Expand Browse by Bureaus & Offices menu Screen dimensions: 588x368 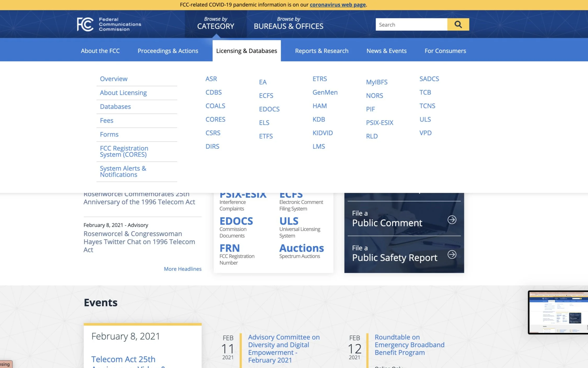point(288,23)
